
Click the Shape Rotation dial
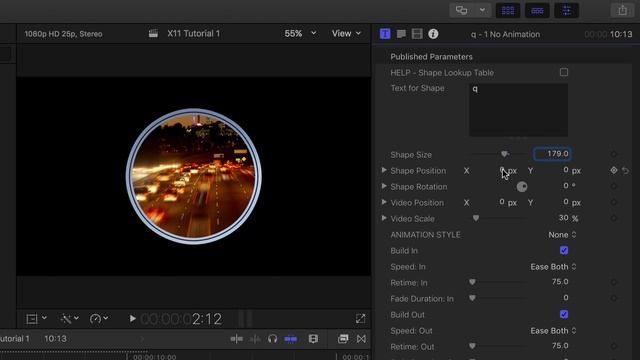[522, 187]
